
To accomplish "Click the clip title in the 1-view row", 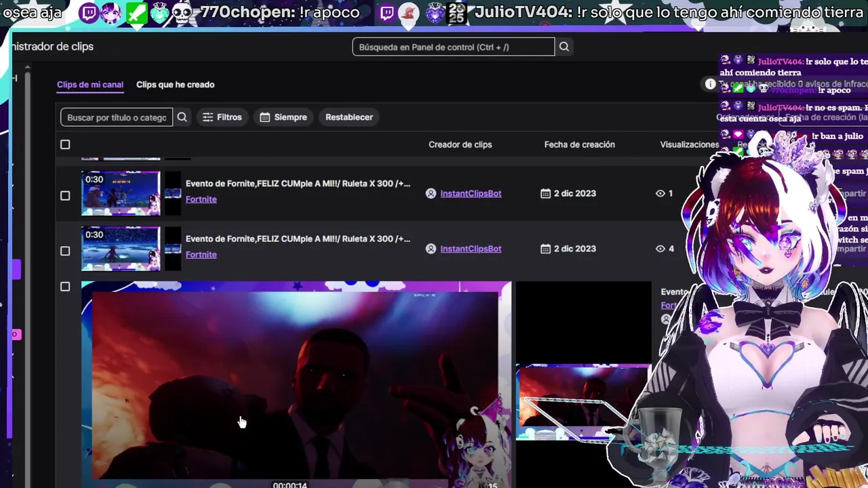I will click(x=298, y=184).
